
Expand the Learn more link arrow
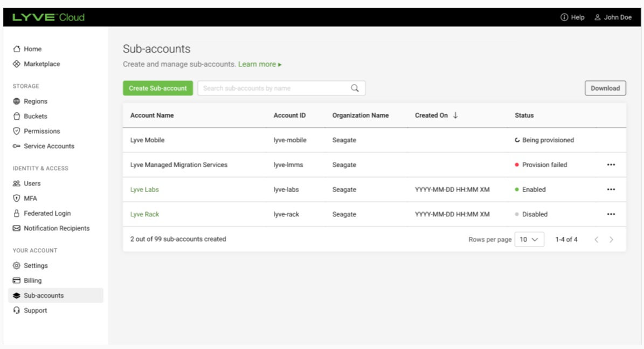[280, 65]
